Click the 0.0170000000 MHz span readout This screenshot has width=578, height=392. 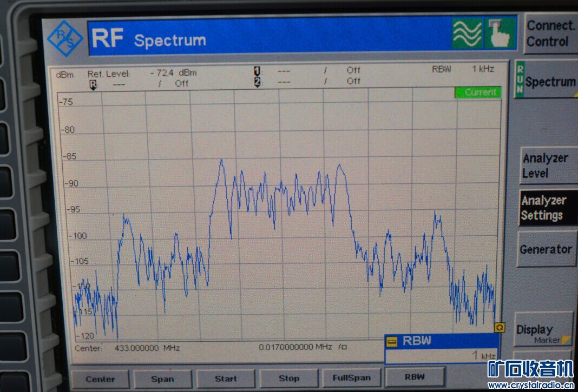click(x=295, y=347)
